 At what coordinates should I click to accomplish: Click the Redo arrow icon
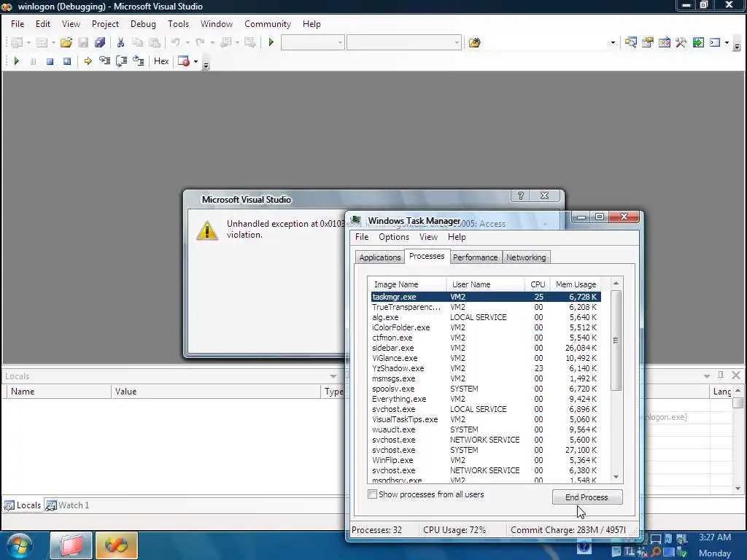click(201, 42)
